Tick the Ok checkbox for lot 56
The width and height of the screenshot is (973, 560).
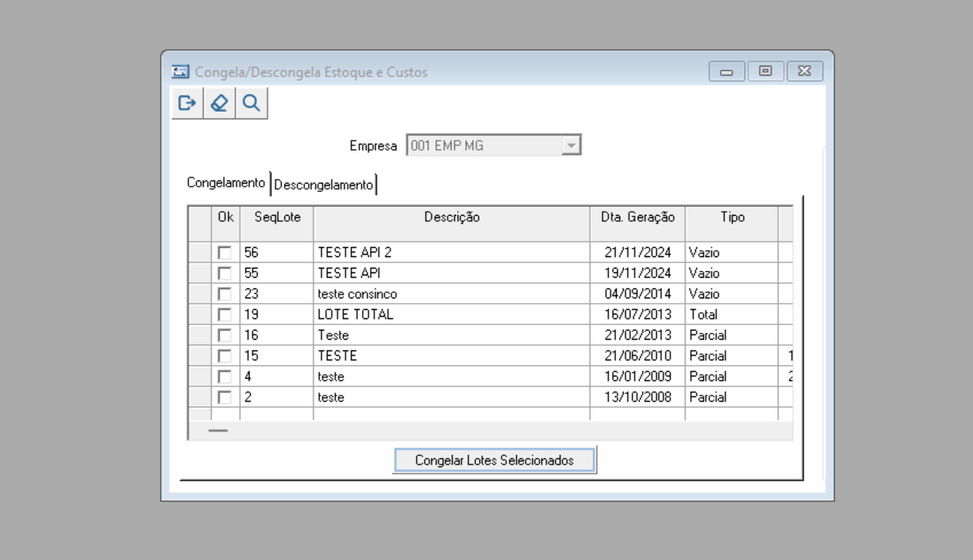point(224,252)
